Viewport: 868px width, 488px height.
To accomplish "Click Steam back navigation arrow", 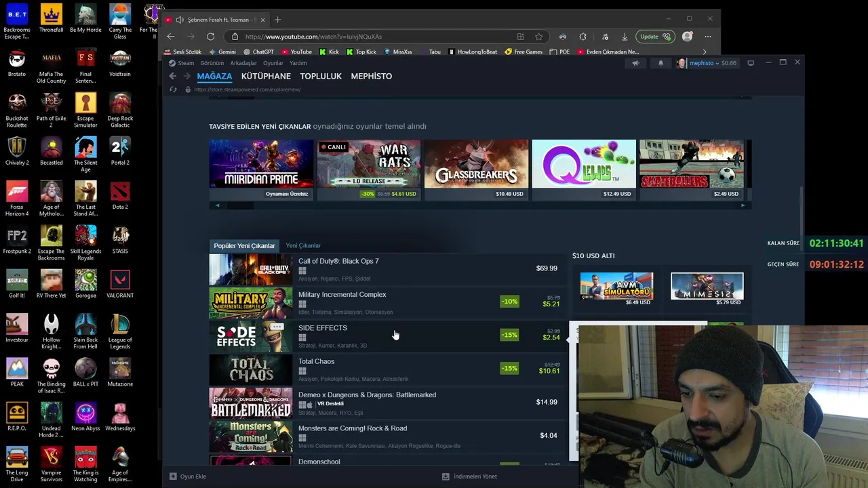I will 172,76.
